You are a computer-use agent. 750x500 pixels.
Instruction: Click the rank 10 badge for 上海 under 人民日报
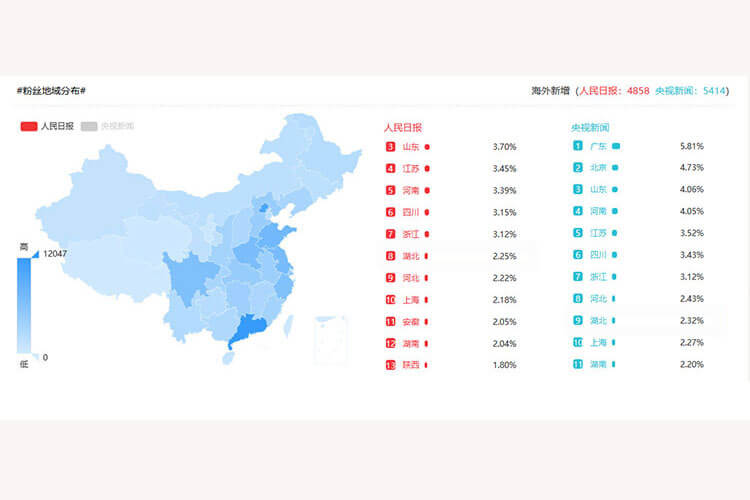point(390,300)
